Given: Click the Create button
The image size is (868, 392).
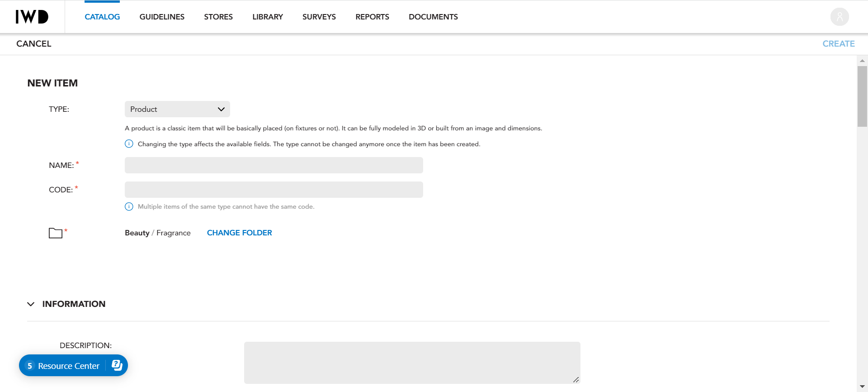Looking at the screenshot, I should 839,44.
